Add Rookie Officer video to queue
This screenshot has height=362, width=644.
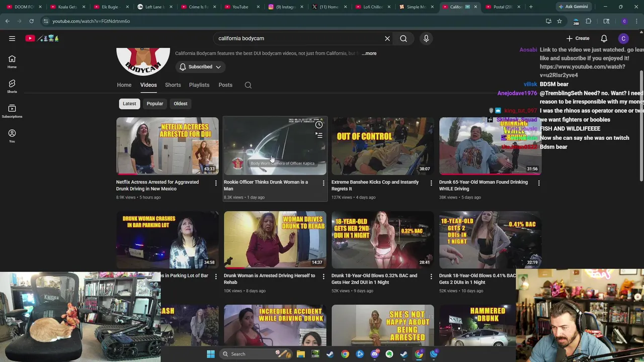[x=319, y=135]
